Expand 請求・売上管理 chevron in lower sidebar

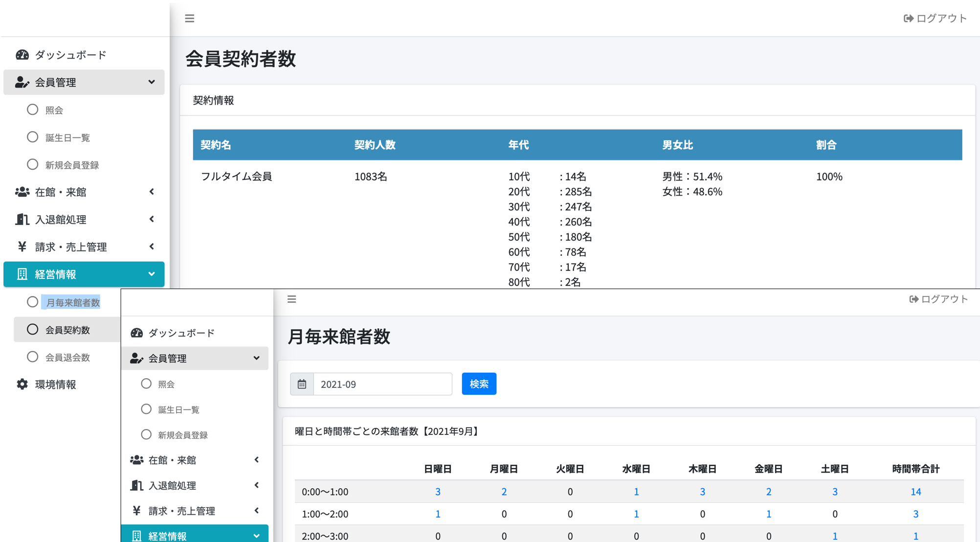click(x=257, y=511)
